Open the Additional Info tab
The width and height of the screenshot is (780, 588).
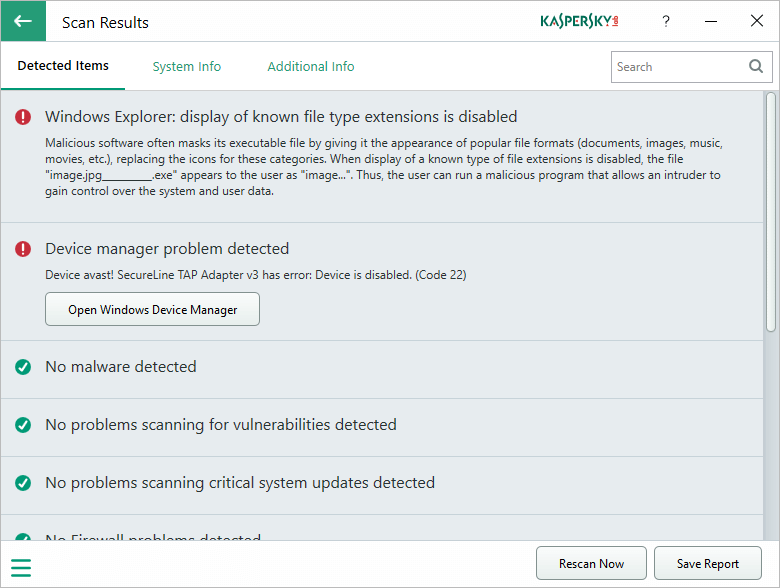pyautogui.click(x=311, y=67)
